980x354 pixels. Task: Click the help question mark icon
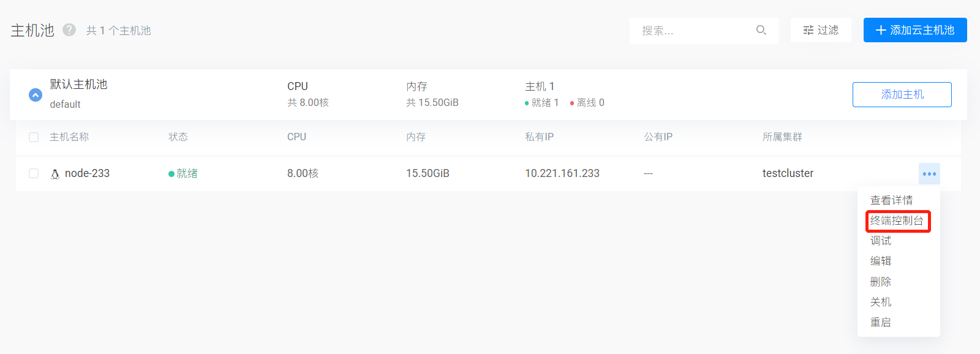point(69,29)
